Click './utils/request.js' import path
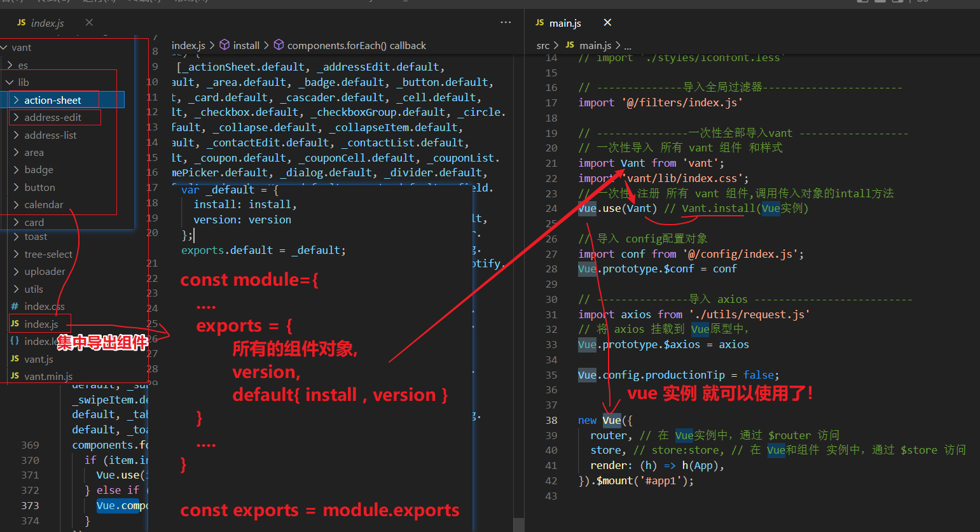Image resolution: width=980 pixels, height=532 pixels. pos(750,314)
